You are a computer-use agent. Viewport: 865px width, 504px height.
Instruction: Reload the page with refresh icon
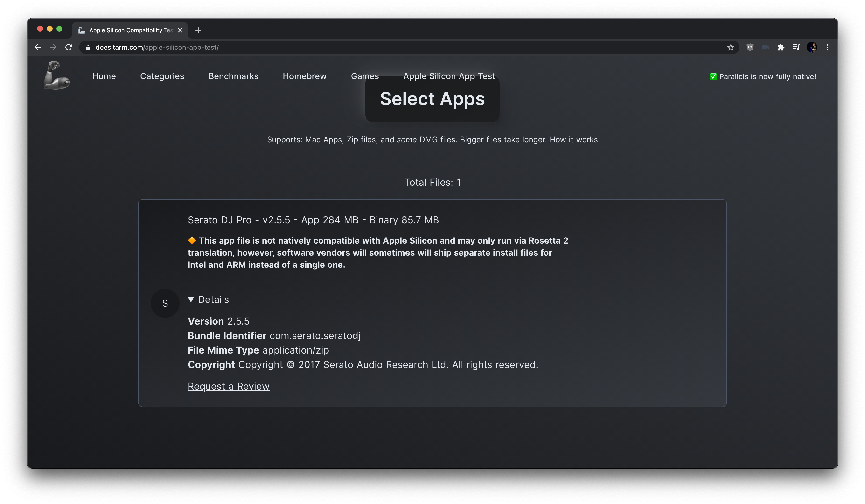tap(69, 47)
